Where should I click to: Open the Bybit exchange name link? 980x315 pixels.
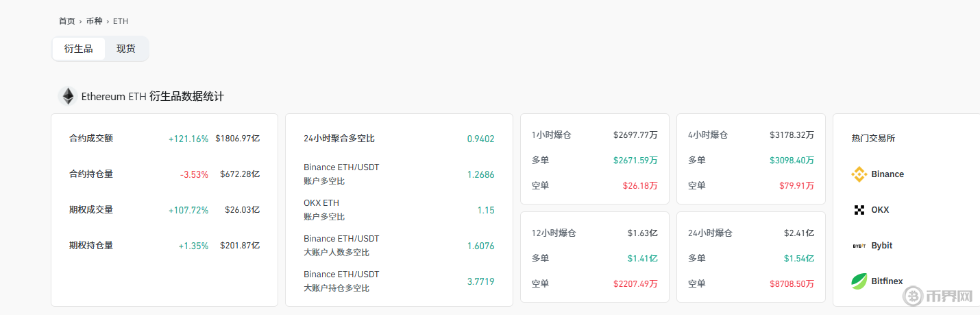pyautogui.click(x=882, y=246)
